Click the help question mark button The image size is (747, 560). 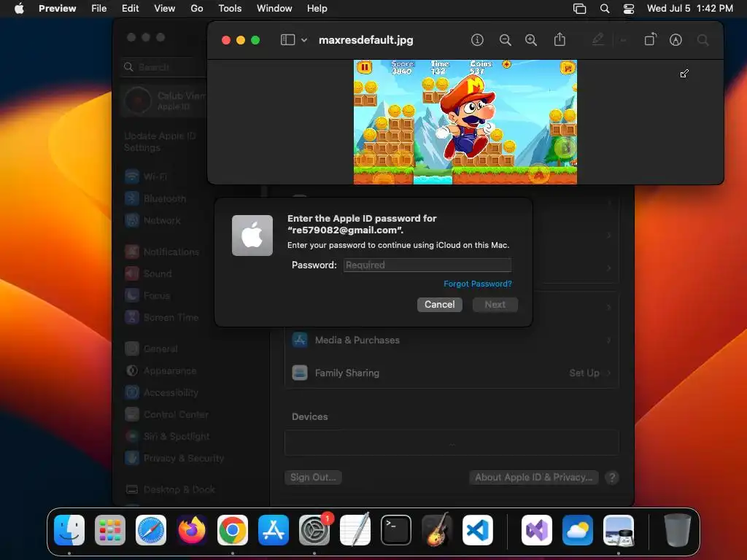612,478
